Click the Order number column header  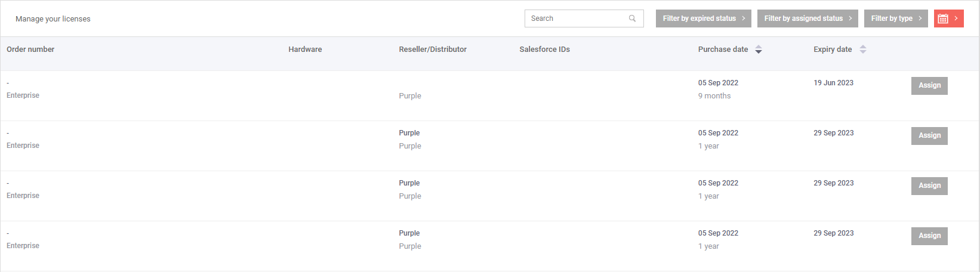(x=30, y=50)
